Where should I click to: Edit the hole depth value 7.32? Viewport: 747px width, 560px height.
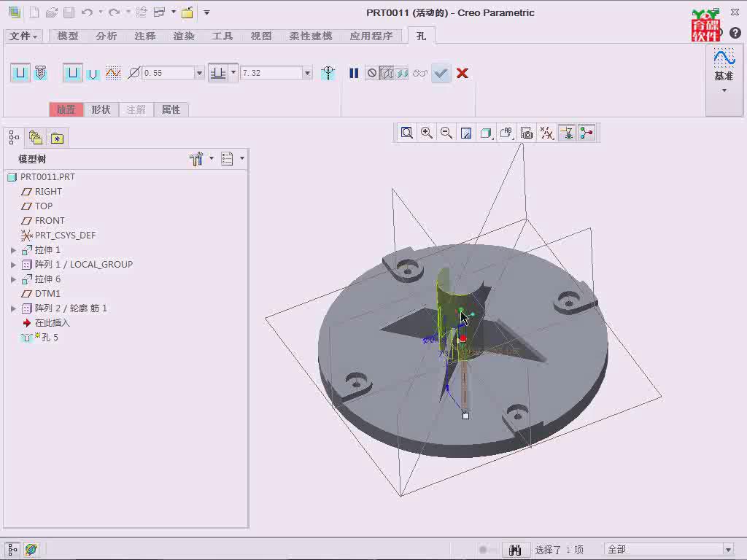(x=271, y=73)
